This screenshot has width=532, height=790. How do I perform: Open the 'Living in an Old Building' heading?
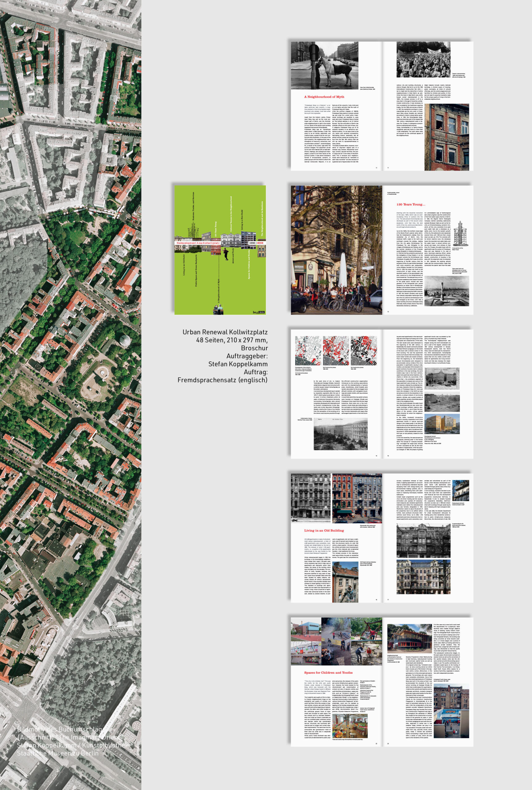(x=324, y=530)
